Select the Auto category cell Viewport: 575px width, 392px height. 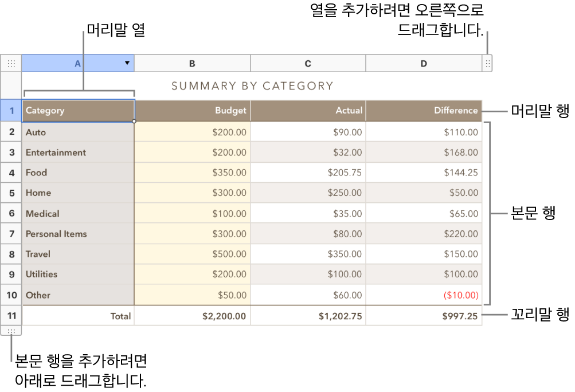tap(79, 132)
